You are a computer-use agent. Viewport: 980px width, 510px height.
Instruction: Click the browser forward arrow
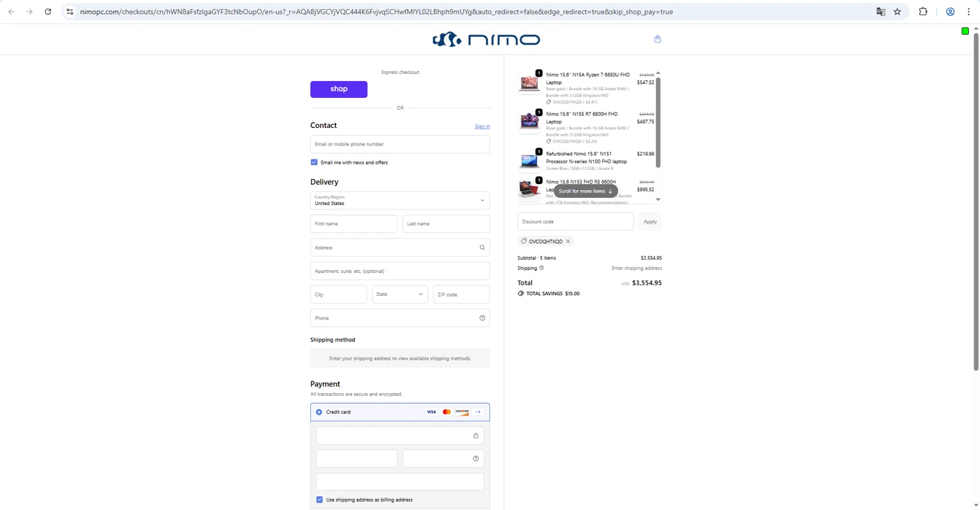pos(29,12)
